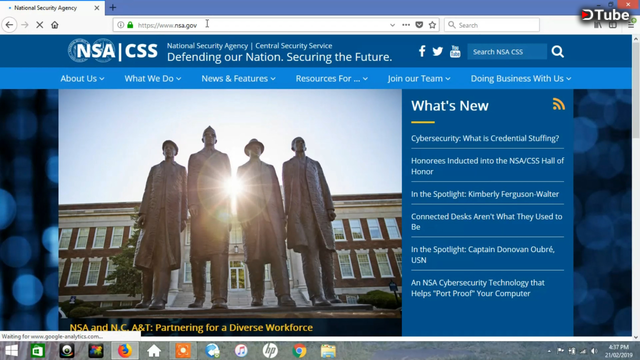Show hidden system tray icons

549,351
